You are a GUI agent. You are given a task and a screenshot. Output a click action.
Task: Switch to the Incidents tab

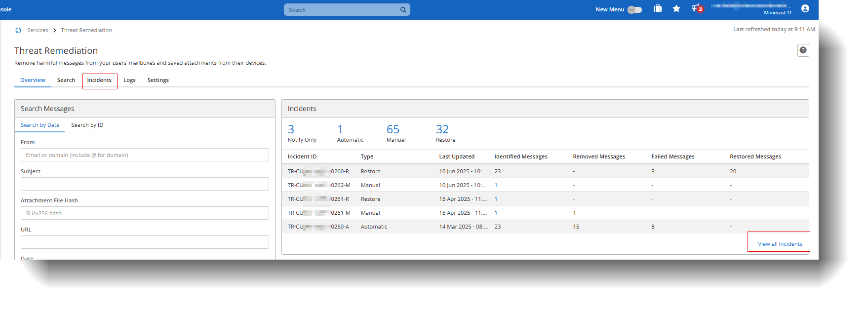(99, 80)
